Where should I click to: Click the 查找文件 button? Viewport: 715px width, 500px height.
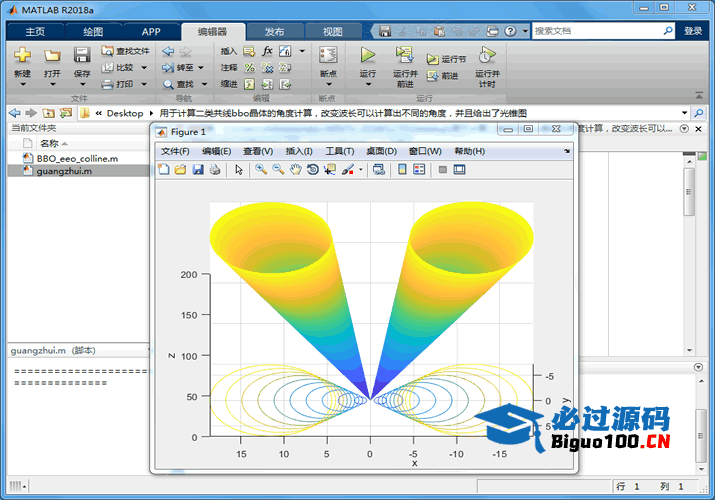(x=126, y=51)
